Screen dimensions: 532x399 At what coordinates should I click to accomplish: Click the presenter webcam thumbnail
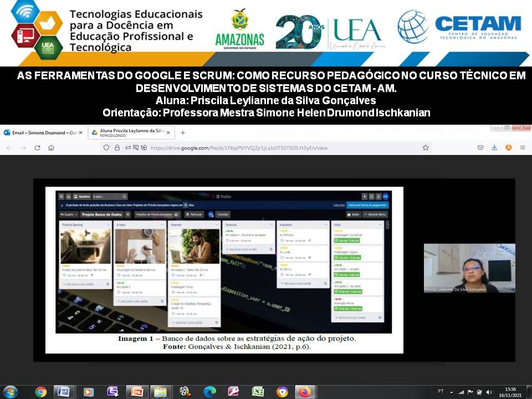pyautogui.click(x=469, y=268)
